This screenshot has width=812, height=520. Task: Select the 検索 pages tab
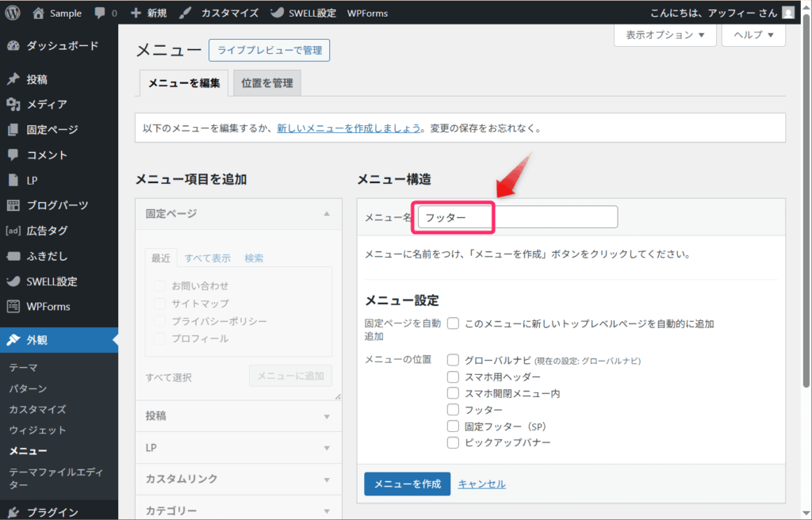click(x=254, y=258)
